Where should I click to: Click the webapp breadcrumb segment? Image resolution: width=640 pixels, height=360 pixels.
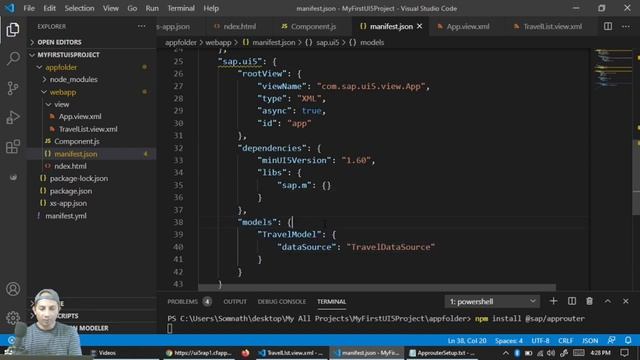pyautogui.click(x=218, y=42)
